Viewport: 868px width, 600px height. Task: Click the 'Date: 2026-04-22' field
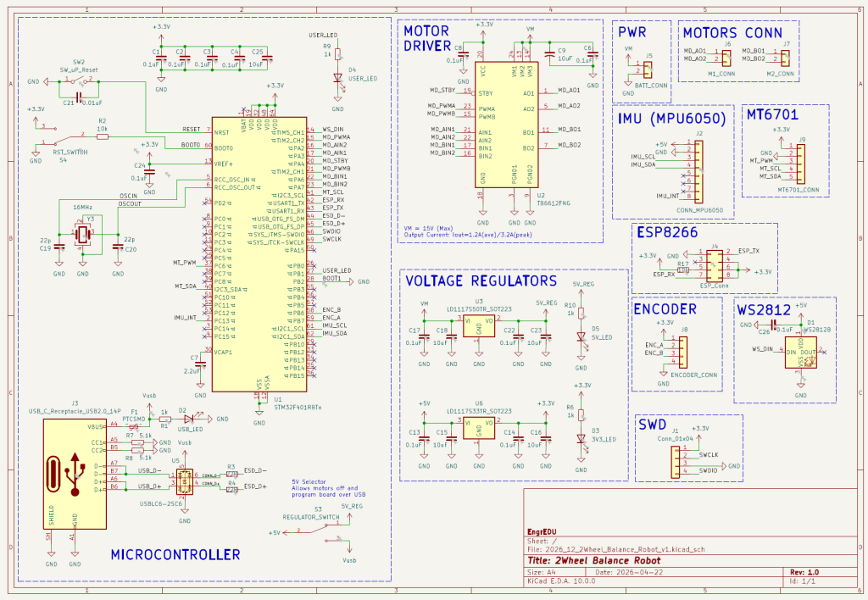click(629, 572)
